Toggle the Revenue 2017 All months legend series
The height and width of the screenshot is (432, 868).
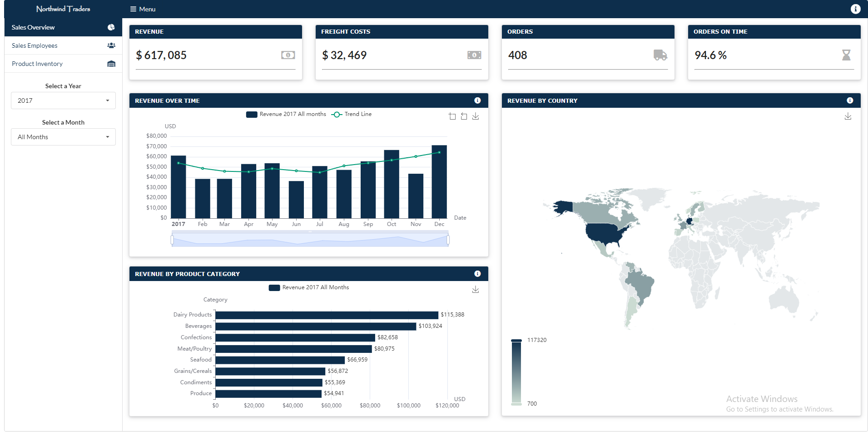286,114
